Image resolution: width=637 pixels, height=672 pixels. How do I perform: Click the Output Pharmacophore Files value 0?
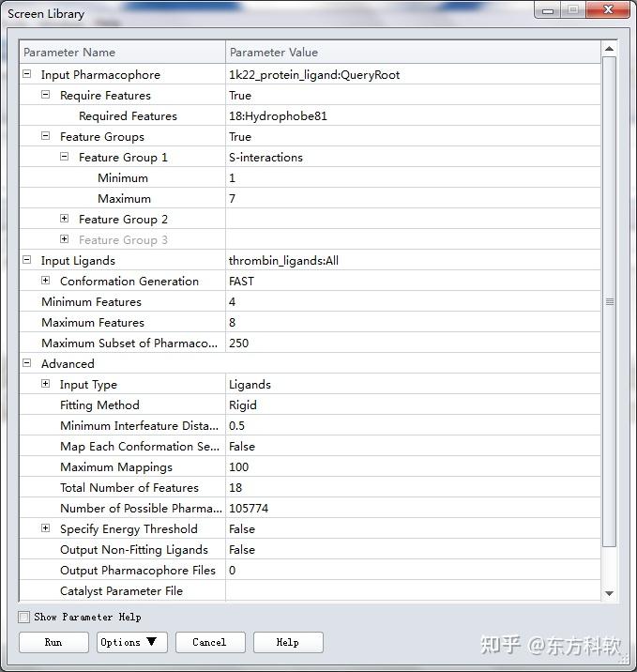click(x=232, y=570)
